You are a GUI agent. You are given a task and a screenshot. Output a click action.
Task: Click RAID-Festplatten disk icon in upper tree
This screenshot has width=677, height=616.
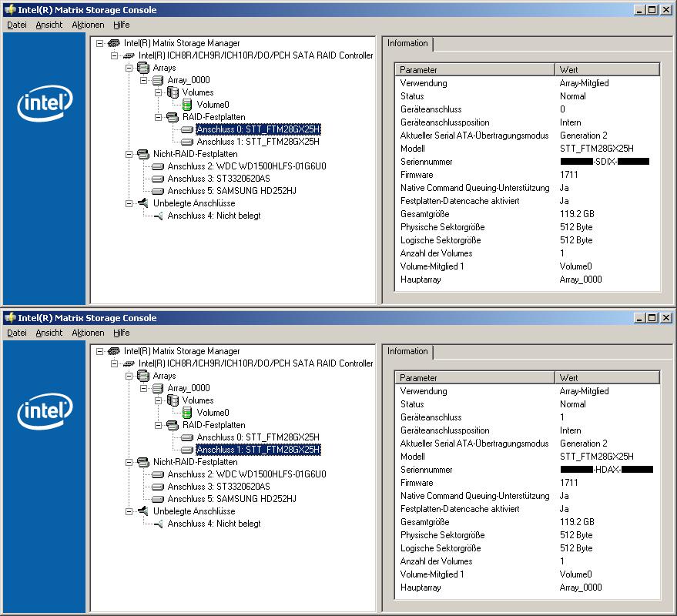(173, 117)
